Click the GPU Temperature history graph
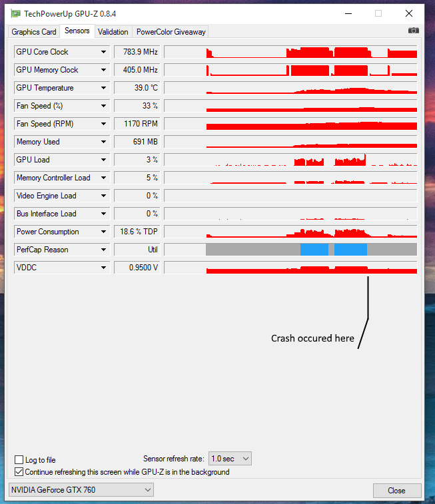This screenshot has height=504, width=435. coord(290,88)
